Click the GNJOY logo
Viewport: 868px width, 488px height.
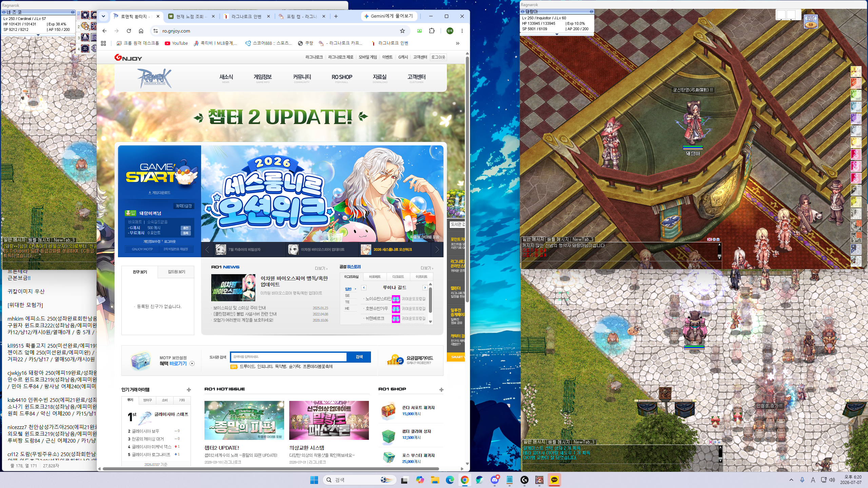click(x=128, y=58)
